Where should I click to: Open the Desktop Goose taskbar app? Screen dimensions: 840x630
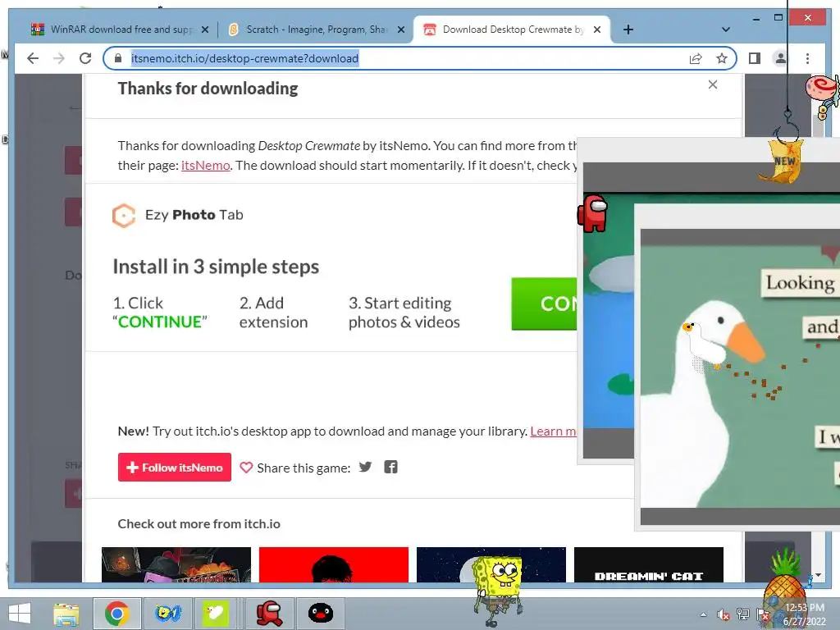tap(216, 614)
